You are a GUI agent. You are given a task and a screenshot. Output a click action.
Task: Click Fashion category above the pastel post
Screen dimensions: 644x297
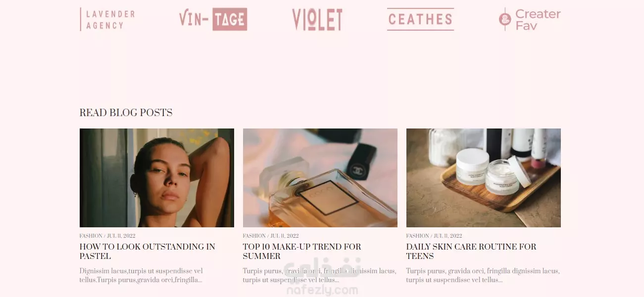click(x=91, y=236)
